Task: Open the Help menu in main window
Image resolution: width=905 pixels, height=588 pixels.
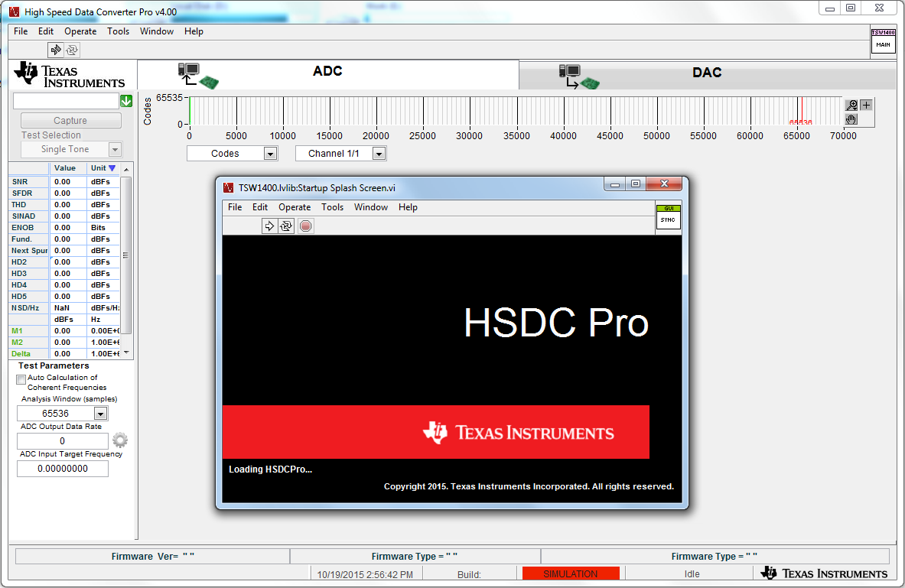Action: [x=194, y=31]
